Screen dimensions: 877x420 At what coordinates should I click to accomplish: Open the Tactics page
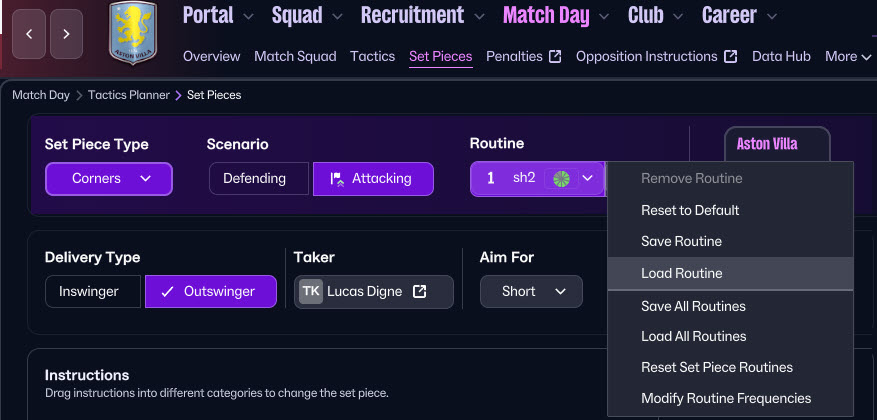(373, 57)
